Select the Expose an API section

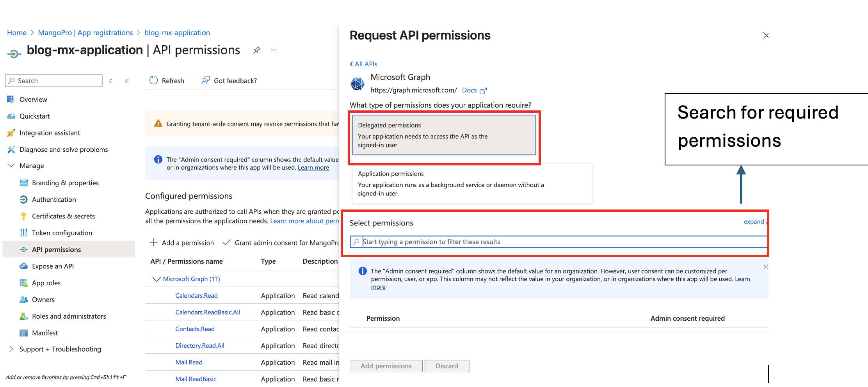click(53, 266)
